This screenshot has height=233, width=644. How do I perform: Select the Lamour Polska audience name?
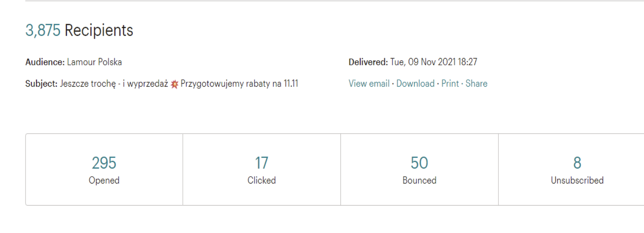click(x=94, y=62)
